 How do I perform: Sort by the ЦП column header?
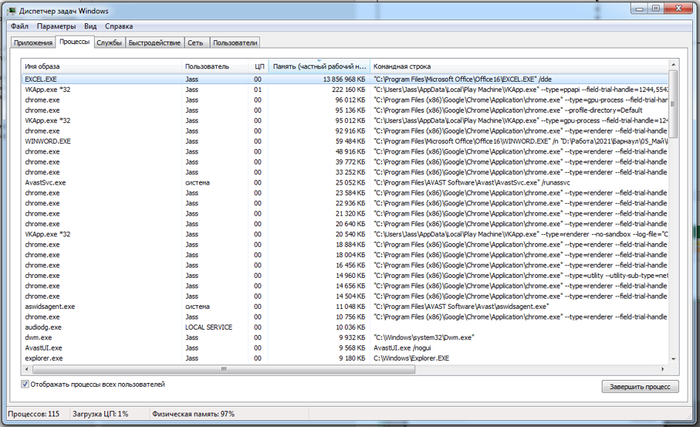click(x=258, y=65)
